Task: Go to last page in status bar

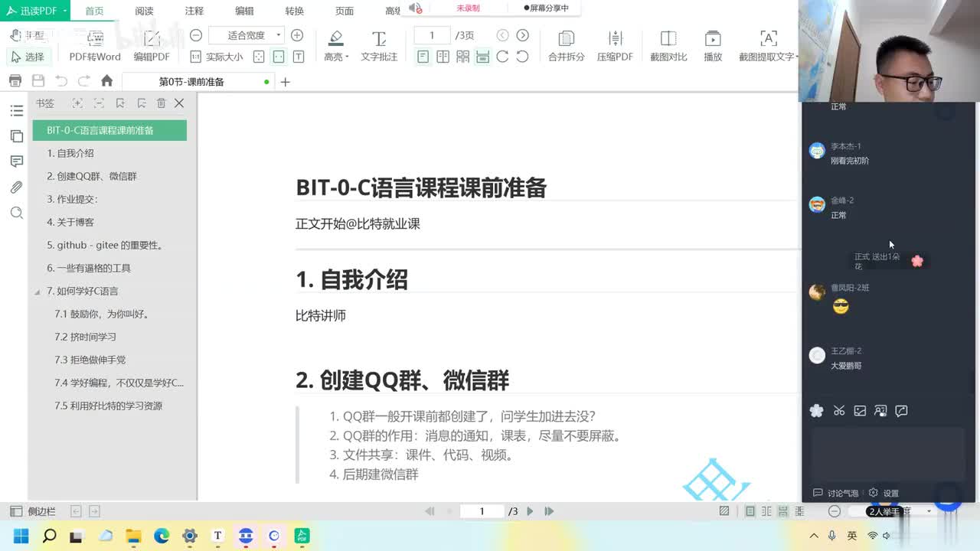Action: (x=549, y=511)
